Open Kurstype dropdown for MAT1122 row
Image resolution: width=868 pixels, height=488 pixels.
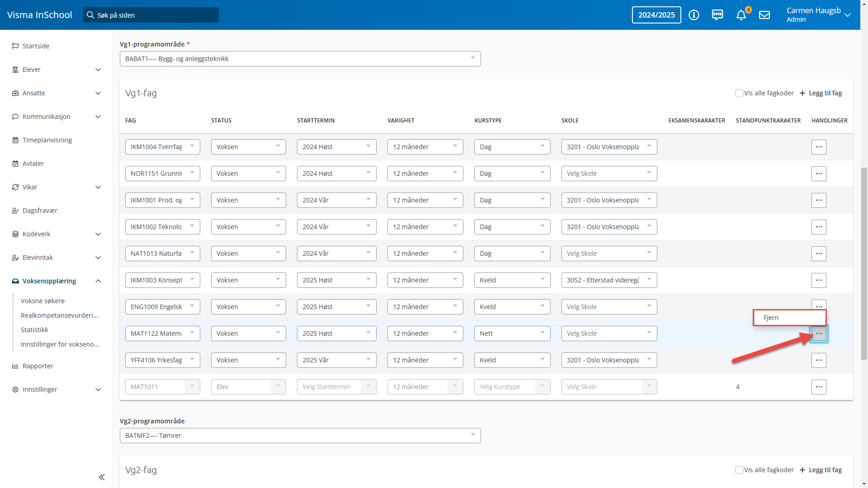click(x=512, y=333)
